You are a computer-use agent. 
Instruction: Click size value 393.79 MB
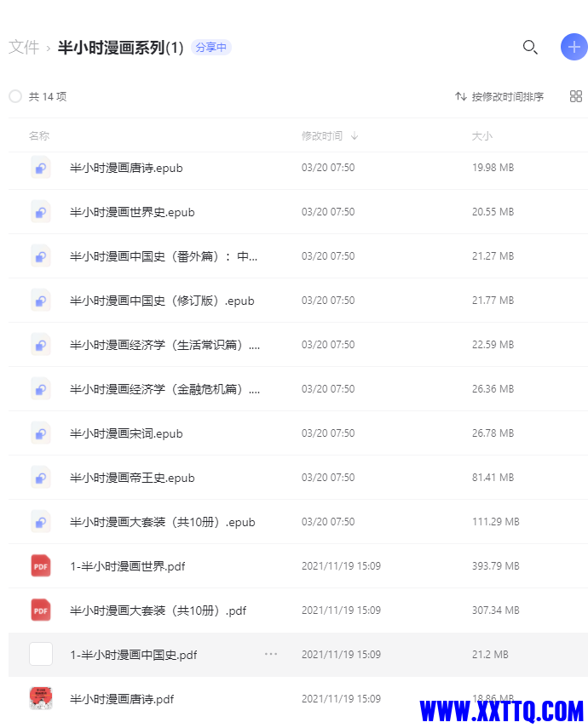point(496,566)
